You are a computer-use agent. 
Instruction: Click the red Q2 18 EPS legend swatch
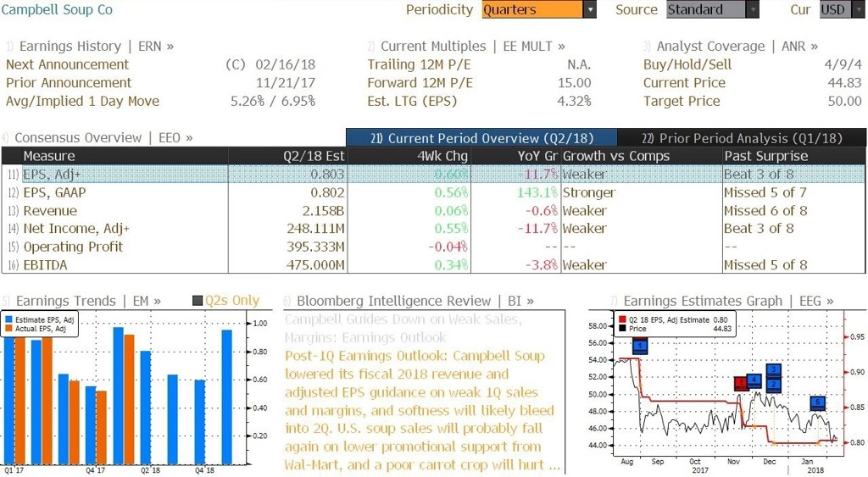point(622,320)
